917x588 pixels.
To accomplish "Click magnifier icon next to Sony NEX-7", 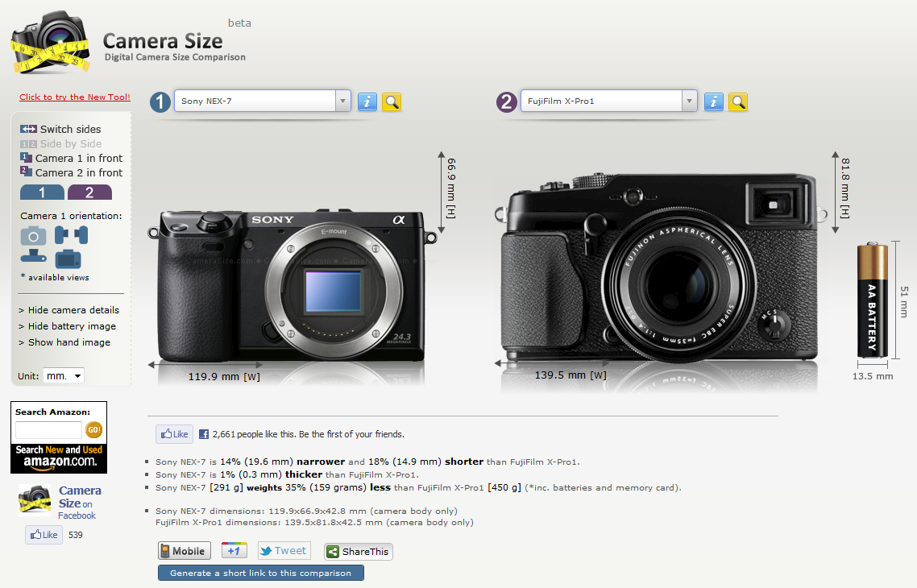I will pos(391,101).
